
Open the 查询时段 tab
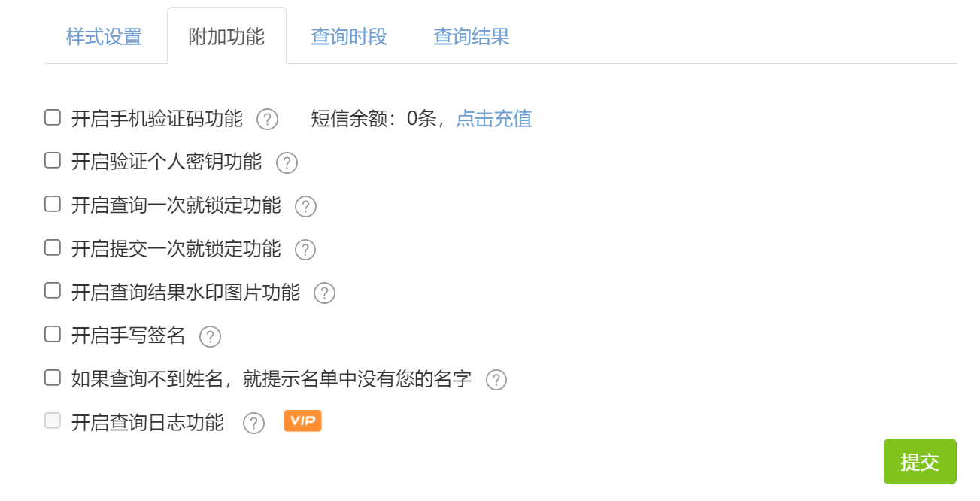coord(349,37)
